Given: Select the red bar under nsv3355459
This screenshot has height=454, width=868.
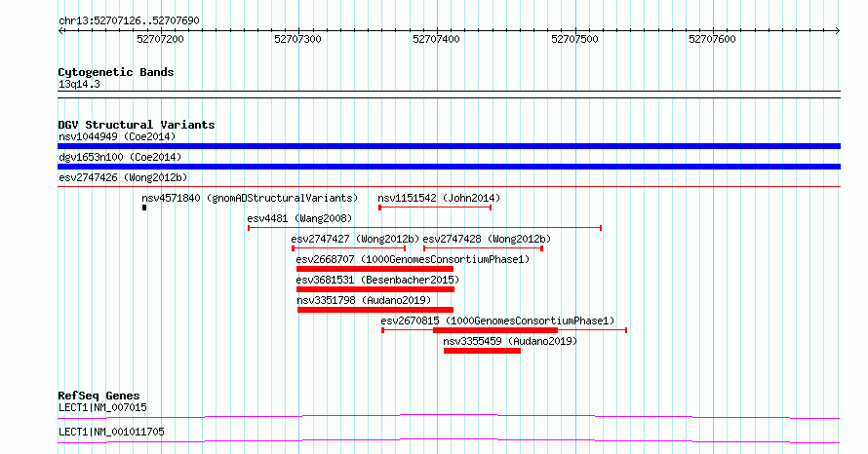Looking at the screenshot, I should pyautogui.click(x=482, y=351).
